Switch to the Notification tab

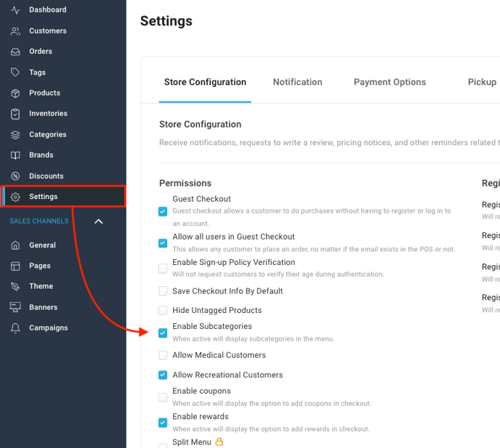(x=297, y=82)
